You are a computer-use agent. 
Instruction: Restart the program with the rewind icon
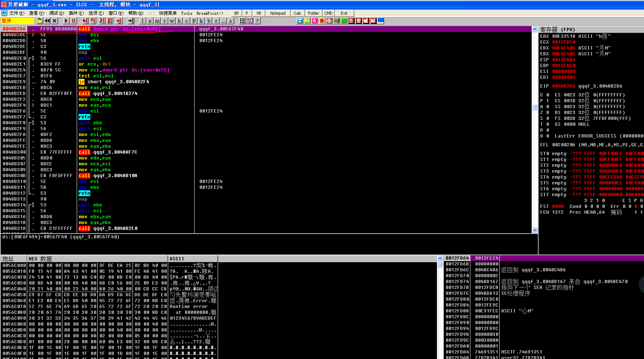click(47, 21)
